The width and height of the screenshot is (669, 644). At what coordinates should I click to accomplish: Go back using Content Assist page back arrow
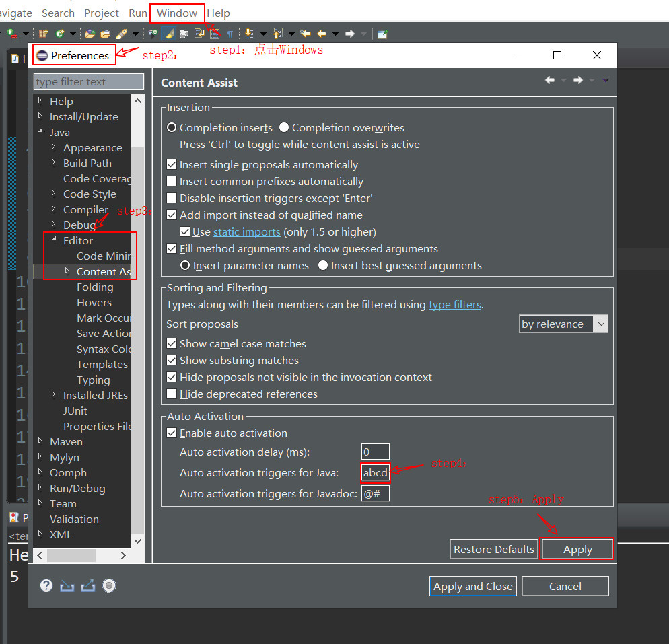[550, 80]
